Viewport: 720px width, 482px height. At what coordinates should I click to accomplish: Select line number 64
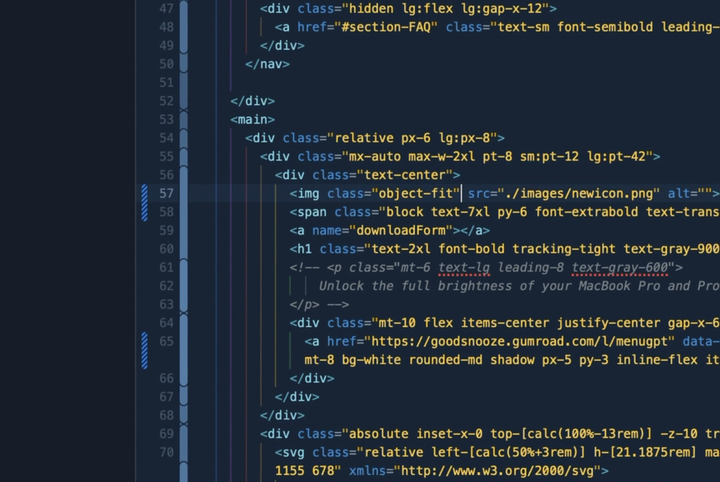click(166, 323)
